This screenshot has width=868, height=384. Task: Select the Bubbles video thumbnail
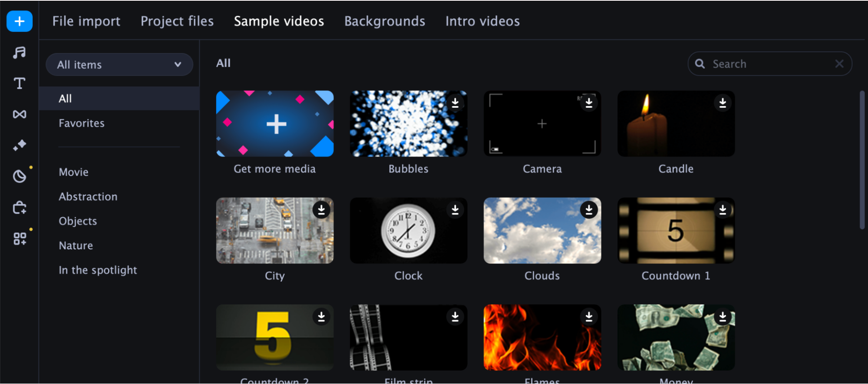pos(409,124)
